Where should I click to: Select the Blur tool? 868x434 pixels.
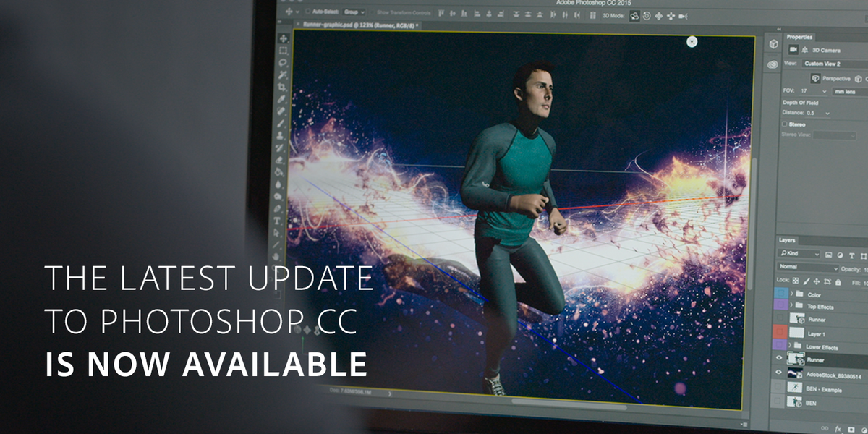tap(278, 184)
